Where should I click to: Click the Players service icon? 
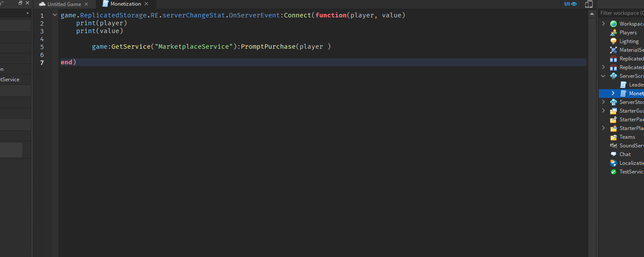click(614, 32)
